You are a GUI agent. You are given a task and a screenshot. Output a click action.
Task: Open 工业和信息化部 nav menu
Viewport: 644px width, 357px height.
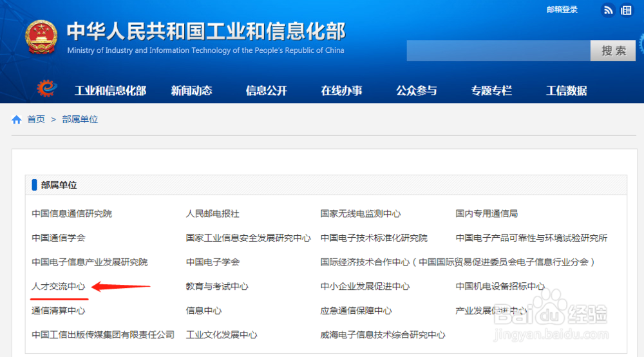111,90
